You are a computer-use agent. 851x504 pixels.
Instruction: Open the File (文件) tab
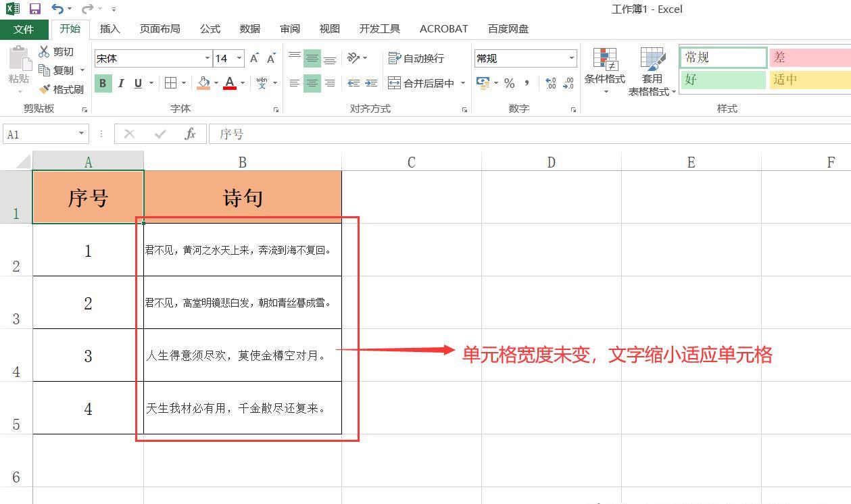tap(24, 29)
